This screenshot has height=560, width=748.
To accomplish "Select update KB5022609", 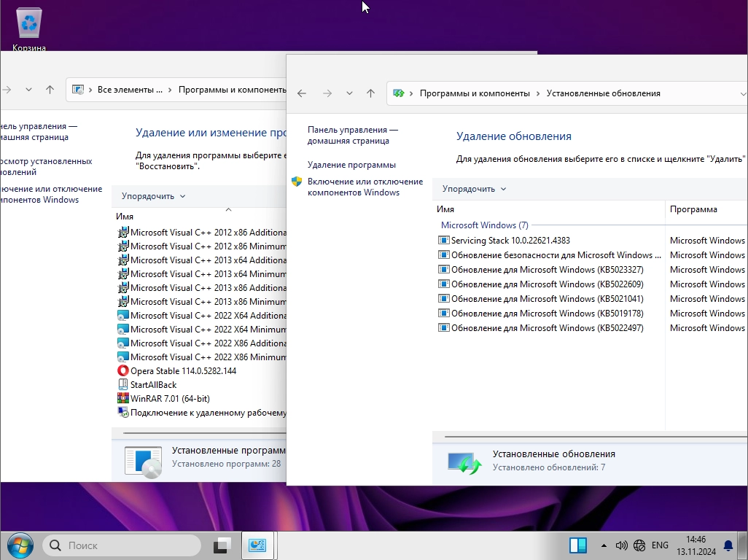I will 549,284.
